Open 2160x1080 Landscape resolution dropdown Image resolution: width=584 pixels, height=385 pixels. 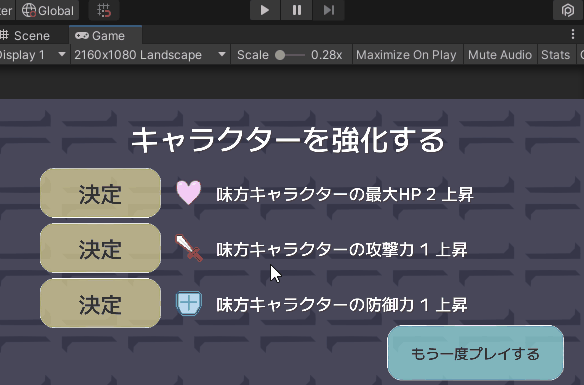150,55
